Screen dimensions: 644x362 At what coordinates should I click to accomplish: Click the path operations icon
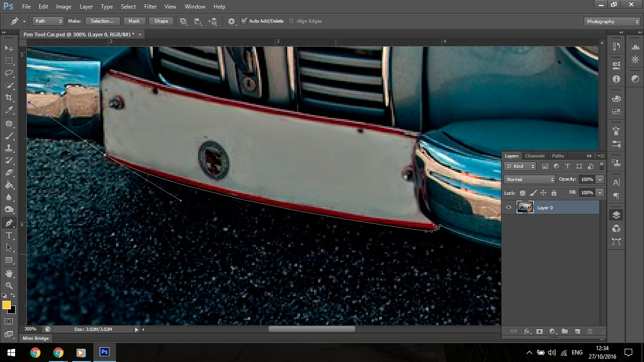183,21
